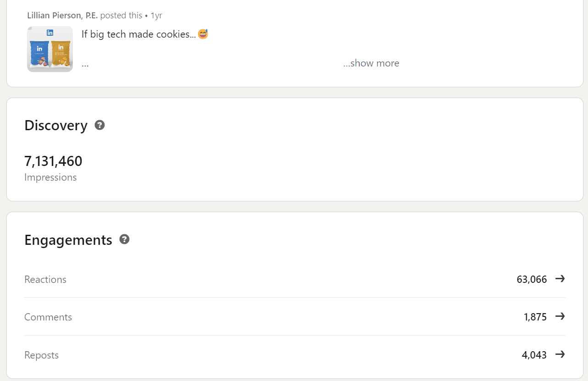The image size is (588, 381).
Task: Click the 1,875 comments count
Action: pos(535,317)
